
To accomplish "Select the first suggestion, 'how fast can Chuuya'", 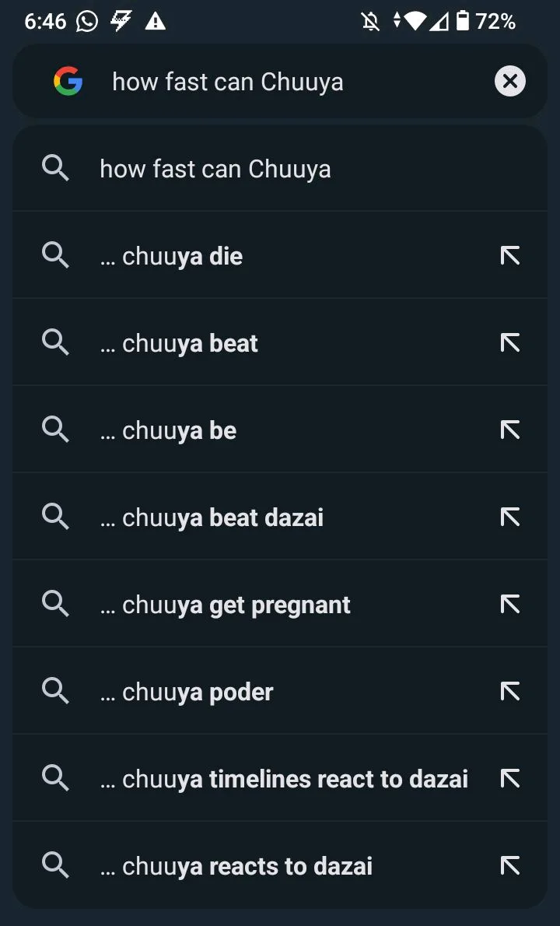I will click(x=280, y=169).
